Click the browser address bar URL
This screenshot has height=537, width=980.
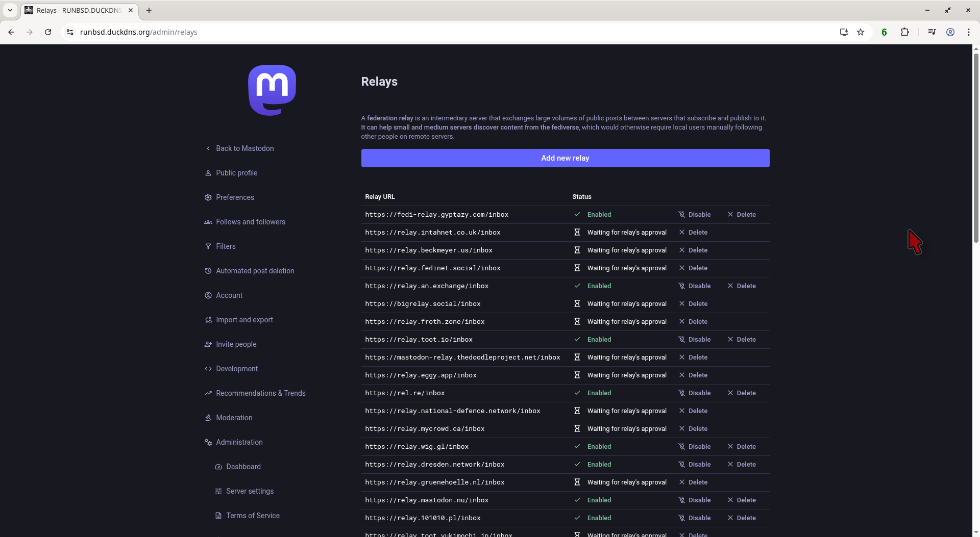[139, 32]
